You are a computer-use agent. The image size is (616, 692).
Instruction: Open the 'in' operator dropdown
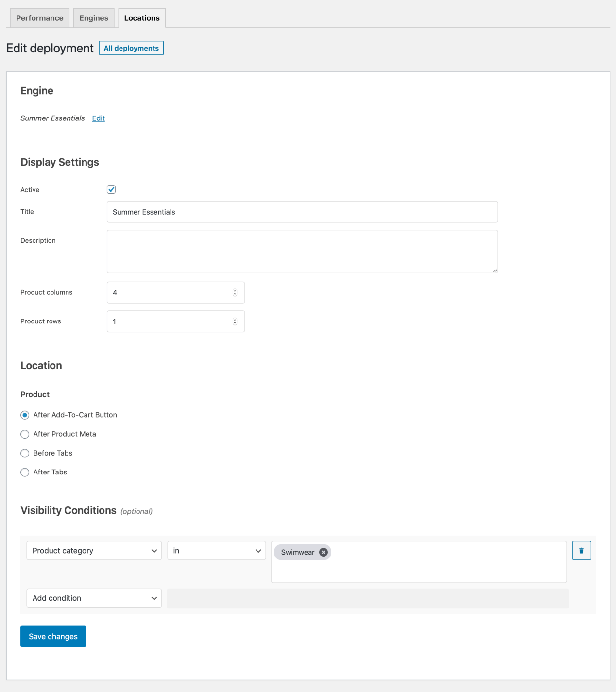point(216,550)
